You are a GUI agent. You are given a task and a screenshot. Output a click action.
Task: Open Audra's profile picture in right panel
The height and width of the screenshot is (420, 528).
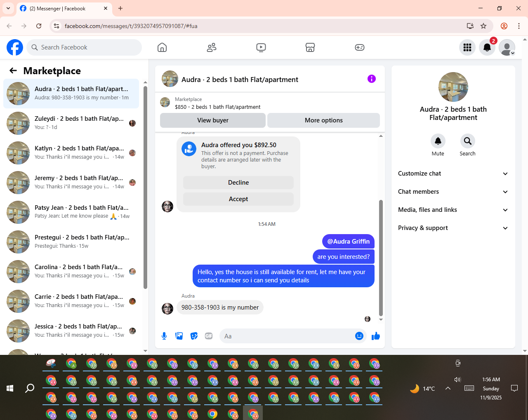pyautogui.click(x=453, y=87)
